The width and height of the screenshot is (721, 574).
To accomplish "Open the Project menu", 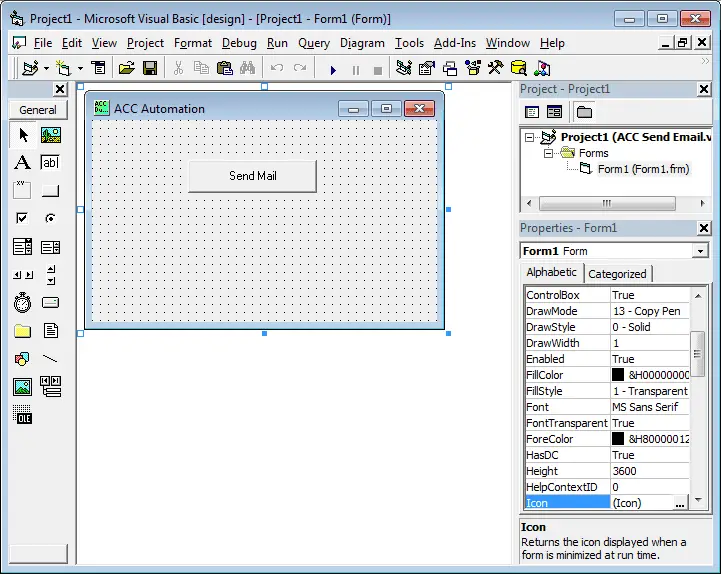I will point(145,43).
